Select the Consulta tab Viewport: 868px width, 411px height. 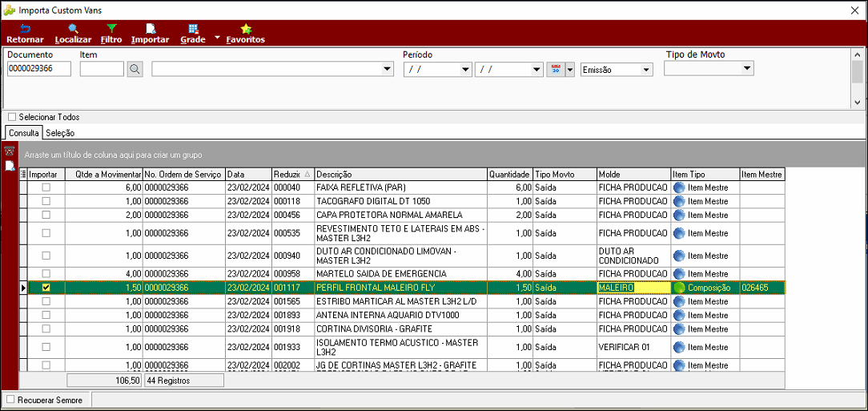tap(24, 133)
